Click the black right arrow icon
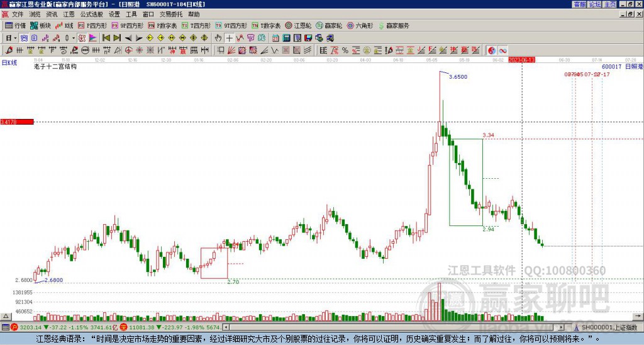The image size is (644, 345). tap(139, 38)
